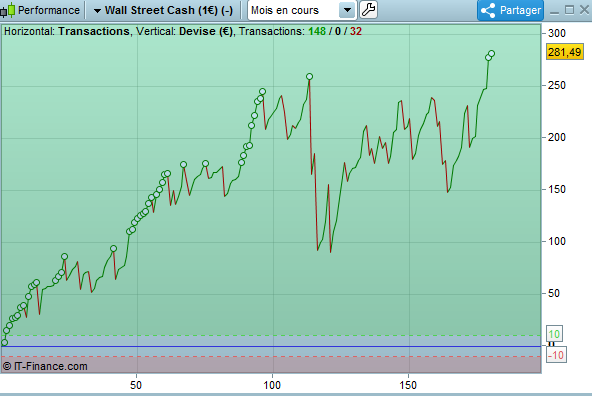Select the Wall Street Cash (1€) title

point(168,10)
